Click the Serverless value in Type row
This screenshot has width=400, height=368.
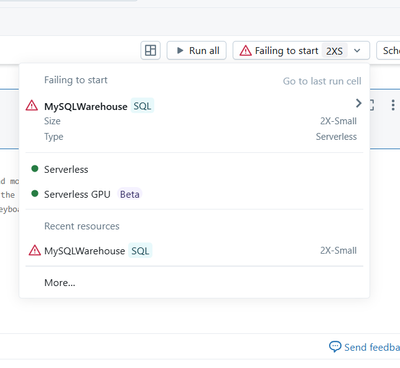click(x=336, y=137)
